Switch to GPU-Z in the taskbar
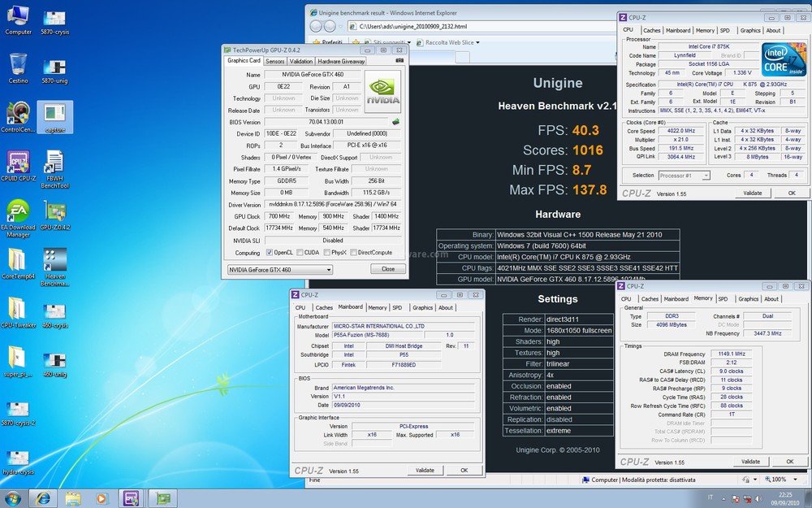 click(162, 499)
